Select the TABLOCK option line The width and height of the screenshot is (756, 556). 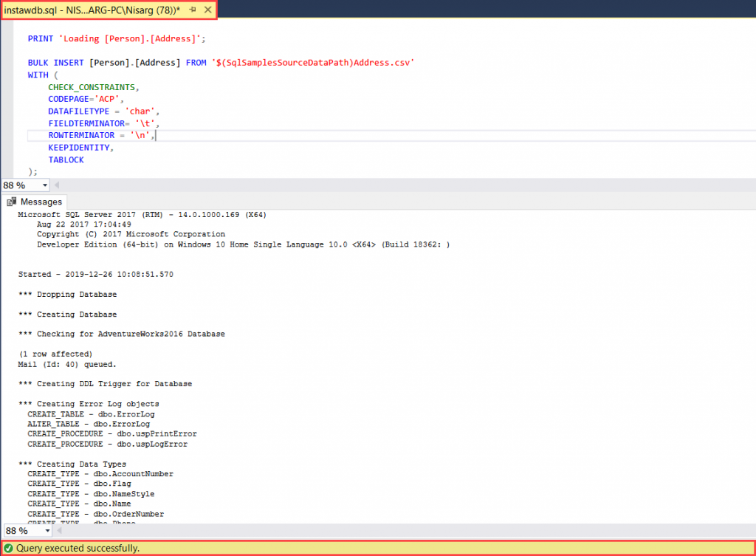pyautogui.click(x=66, y=159)
